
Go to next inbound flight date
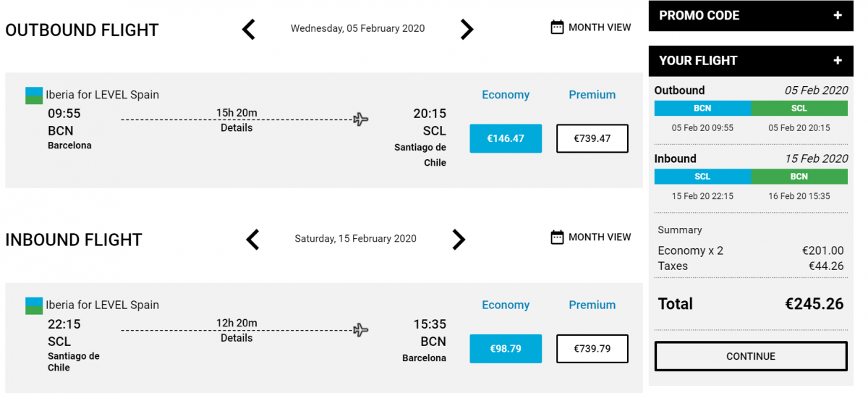click(x=459, y=240)
